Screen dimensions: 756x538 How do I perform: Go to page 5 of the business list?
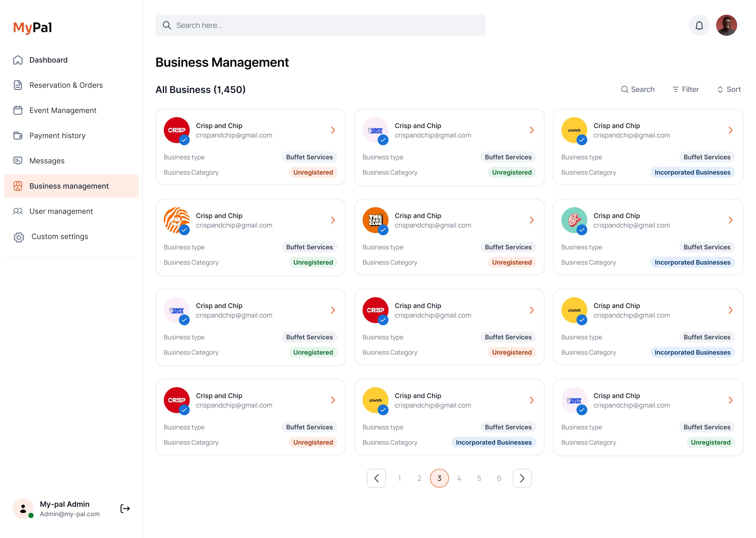(x=479, y=478)
